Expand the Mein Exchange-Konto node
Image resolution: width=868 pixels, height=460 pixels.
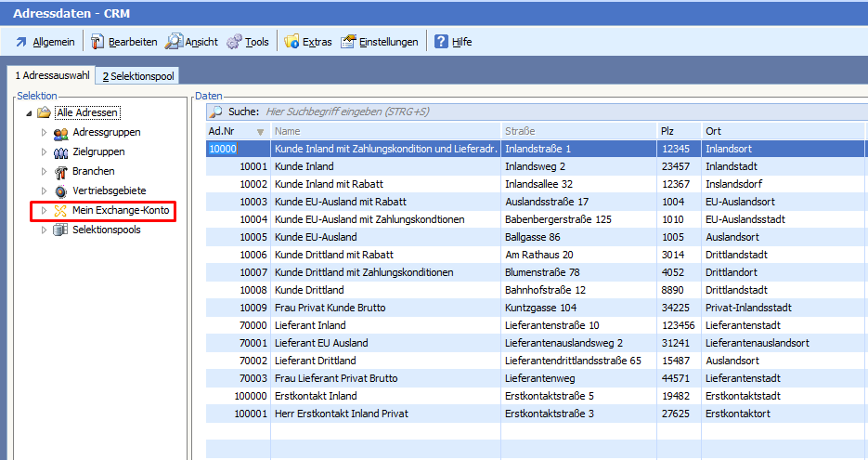coord(43,211)
